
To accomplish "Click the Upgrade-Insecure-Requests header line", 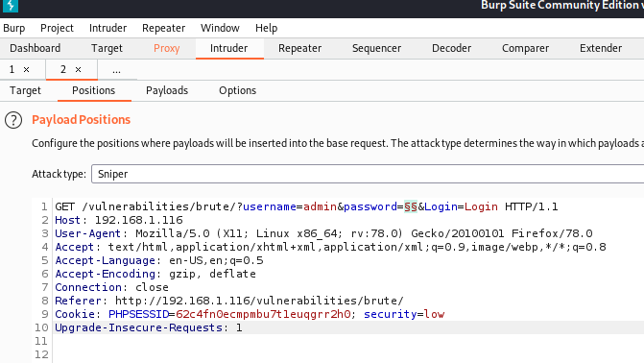I will click(x=149, y=327).
